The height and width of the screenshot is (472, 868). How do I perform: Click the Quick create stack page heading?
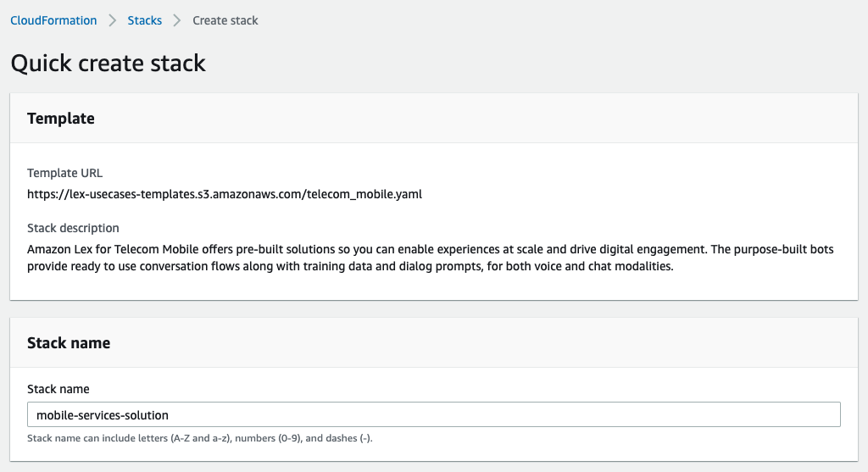[108, 63]
